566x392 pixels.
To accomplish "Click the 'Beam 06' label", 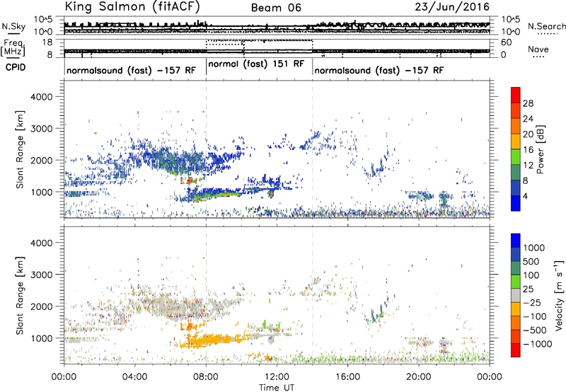I will click(276, 8).
